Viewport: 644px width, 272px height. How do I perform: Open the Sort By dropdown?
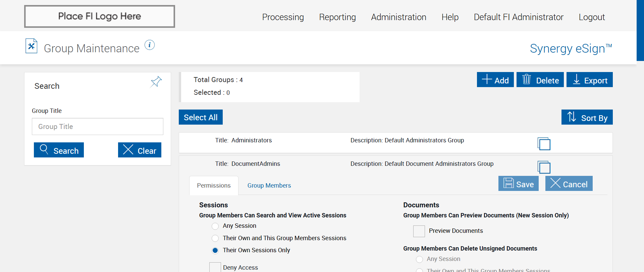[587, 117]
